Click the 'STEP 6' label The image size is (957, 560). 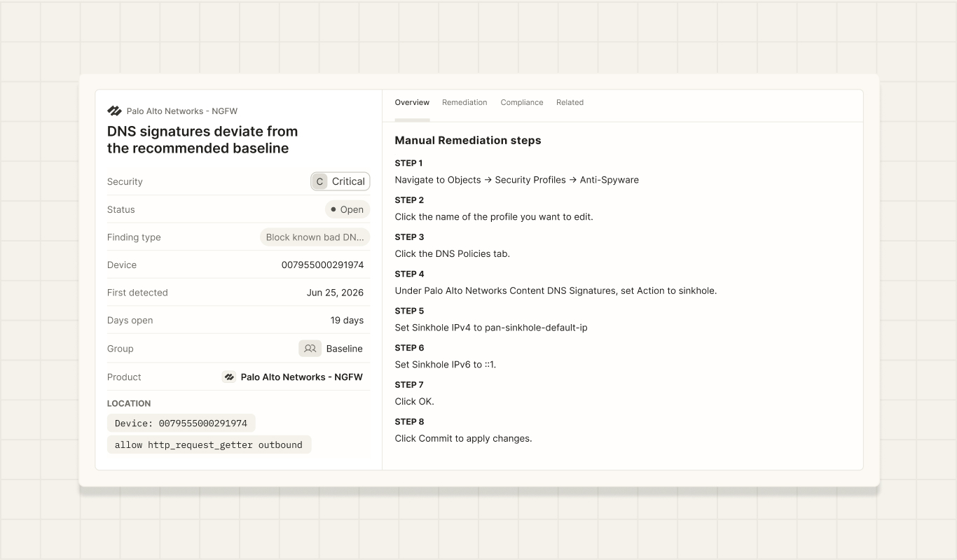pyautogui.click(x=410, y=348)
